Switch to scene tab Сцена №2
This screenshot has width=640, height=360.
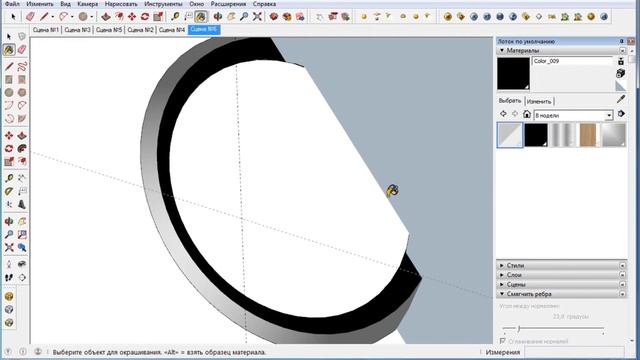(x=140, y=30)
